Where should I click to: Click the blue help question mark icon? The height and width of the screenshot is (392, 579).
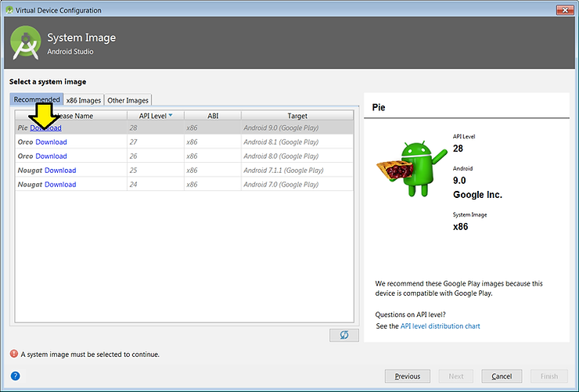[15, 376]
